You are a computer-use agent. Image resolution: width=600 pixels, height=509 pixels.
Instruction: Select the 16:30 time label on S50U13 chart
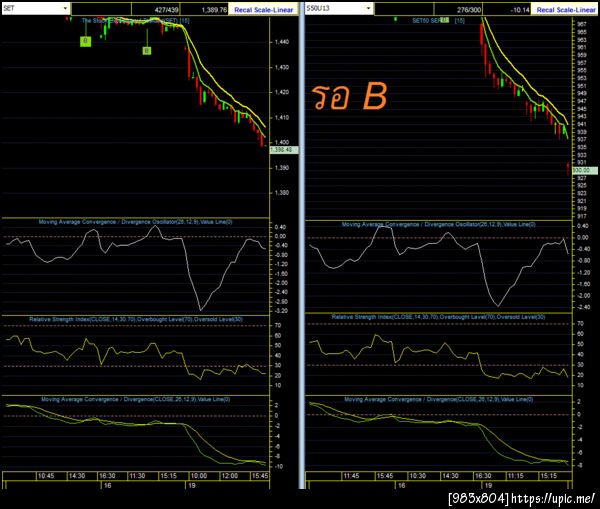pyautogui.click(x=483, y=476)
